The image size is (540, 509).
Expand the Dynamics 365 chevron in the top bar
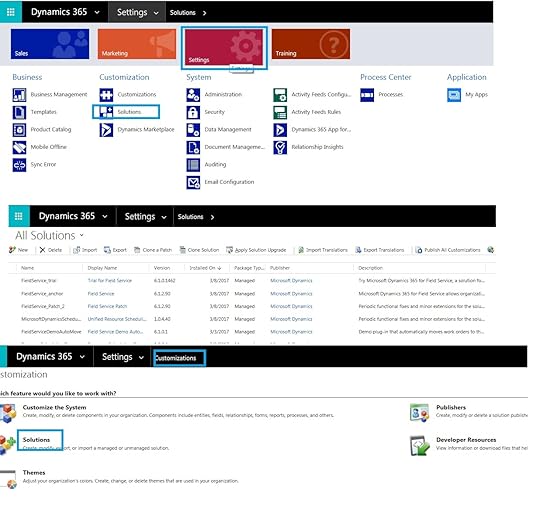pos(97,12)
